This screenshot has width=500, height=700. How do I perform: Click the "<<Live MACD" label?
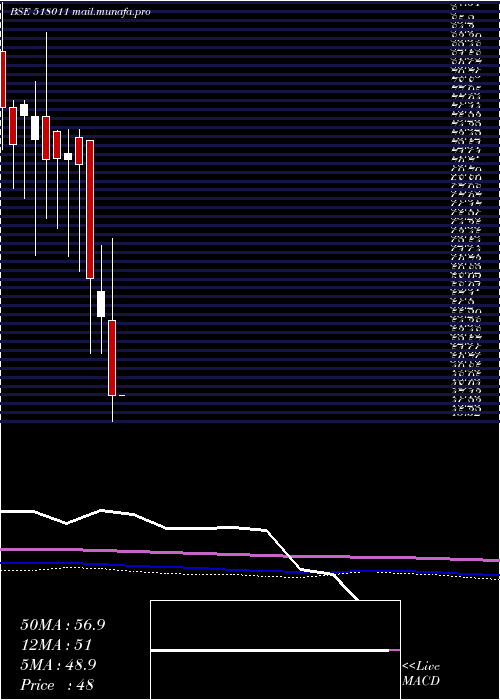click(421, 674)
